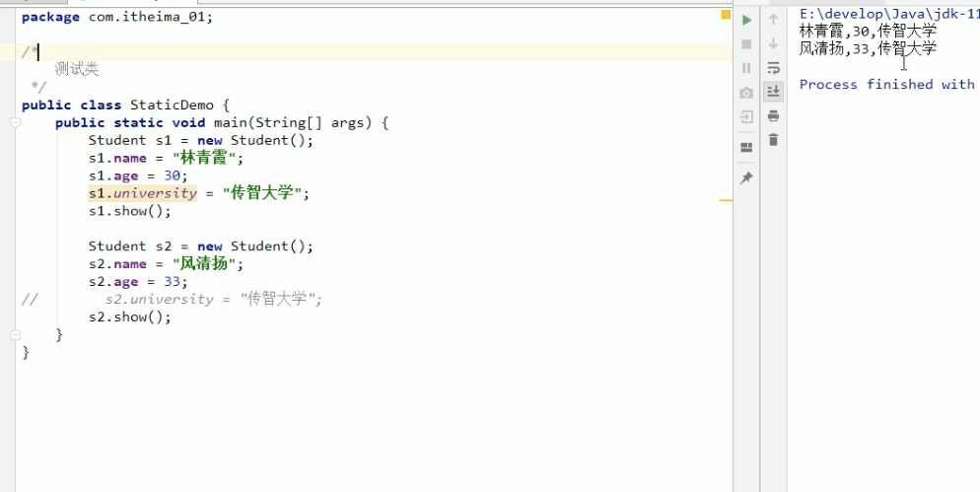Click console output line 林青霞,30,传智大学
Image resolution: width=980 pixels, height=492 pixels.
[x=869, y=32]
